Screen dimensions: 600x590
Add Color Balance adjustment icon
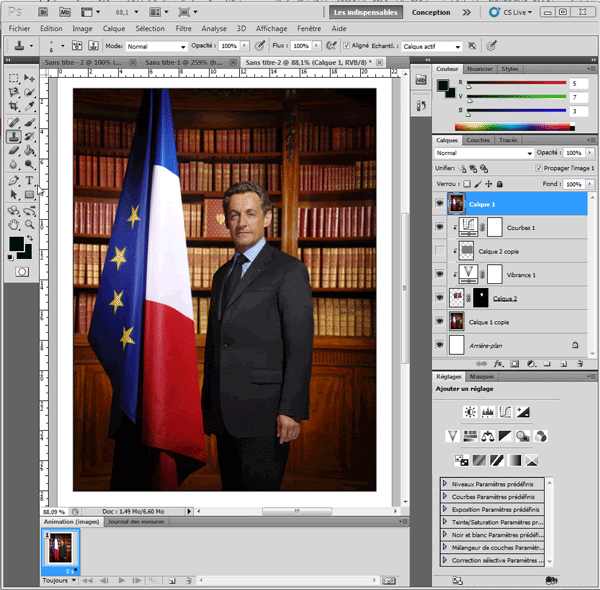tap(488, 436)
